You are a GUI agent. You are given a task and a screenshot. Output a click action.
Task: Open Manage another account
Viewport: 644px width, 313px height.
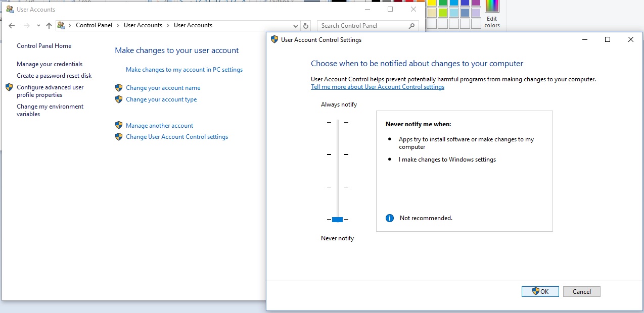click(159, 126)
